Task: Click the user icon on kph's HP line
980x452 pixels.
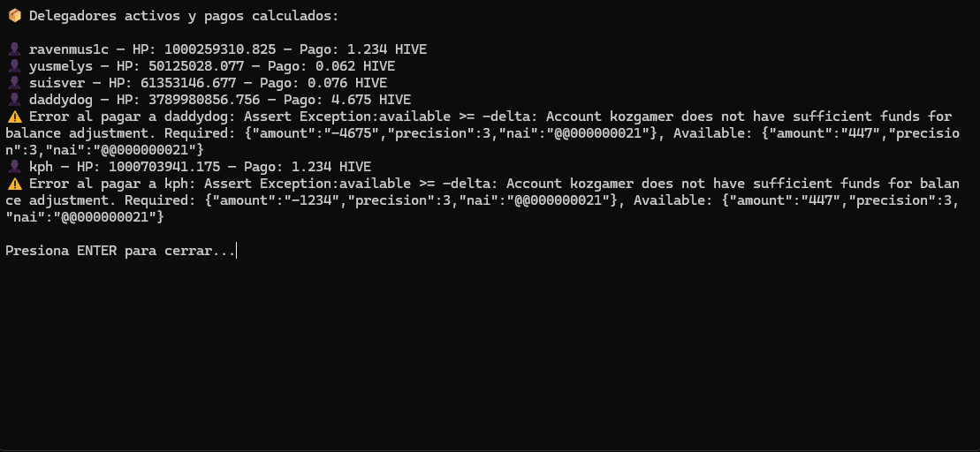Action: 14,167
